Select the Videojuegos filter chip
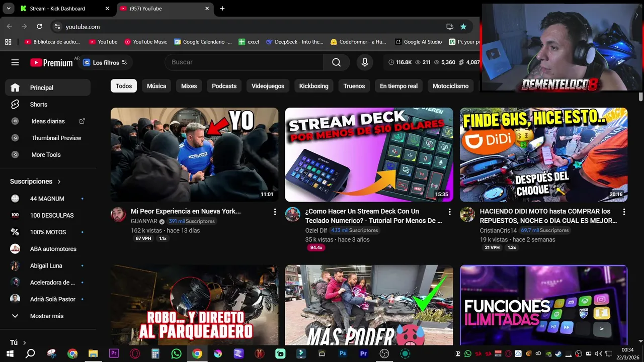Image resolution: width=644 pixels, height=362 pixels. point(268,86)
